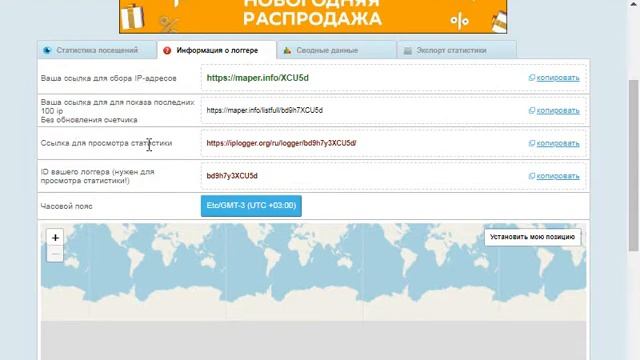Image resolution: width=640 pixels, height=360 pixels.
Task: Open the Сводные данные tab
Action: (336, 50)
